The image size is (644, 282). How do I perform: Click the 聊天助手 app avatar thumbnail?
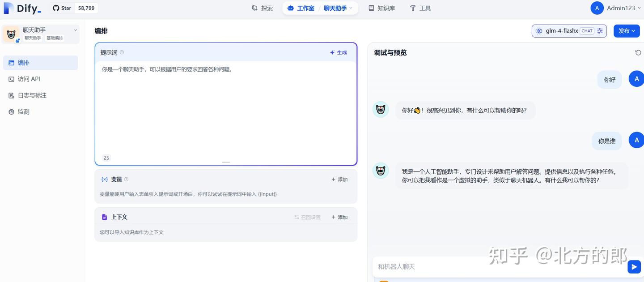11,34
